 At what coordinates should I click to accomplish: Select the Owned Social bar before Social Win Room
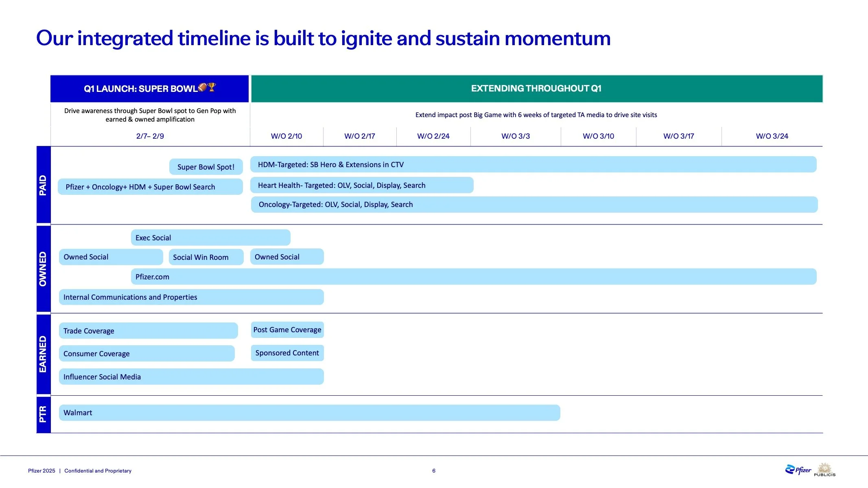(111, 257)
